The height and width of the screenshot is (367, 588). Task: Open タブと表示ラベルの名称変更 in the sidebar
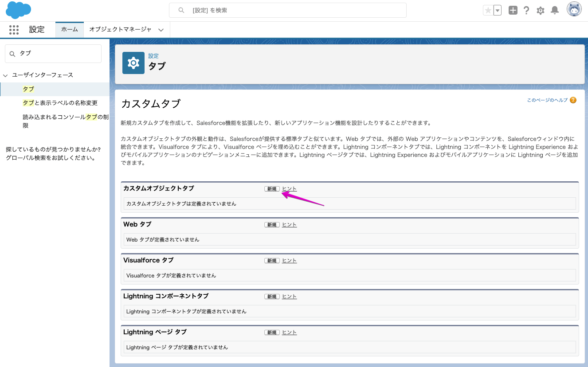pos(60,103)
